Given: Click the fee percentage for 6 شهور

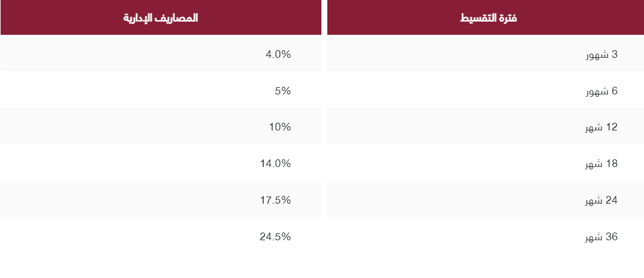Looking at the screenshot, I should click(282, 91).
